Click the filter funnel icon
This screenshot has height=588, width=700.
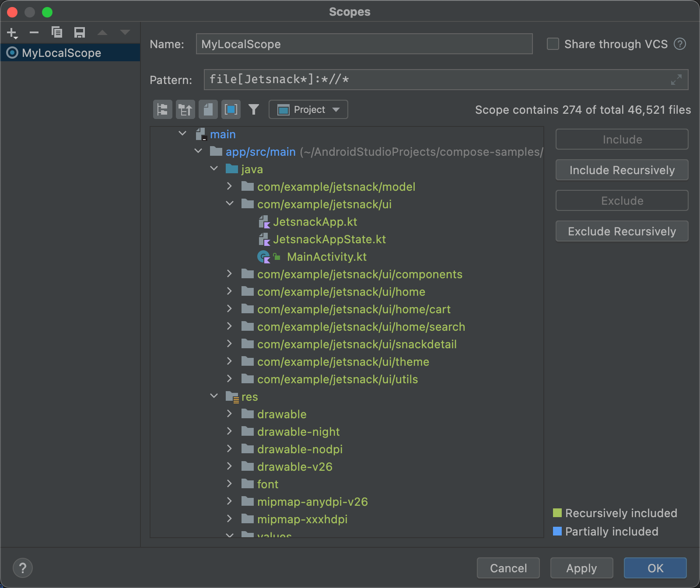click(x=254, y=109)
